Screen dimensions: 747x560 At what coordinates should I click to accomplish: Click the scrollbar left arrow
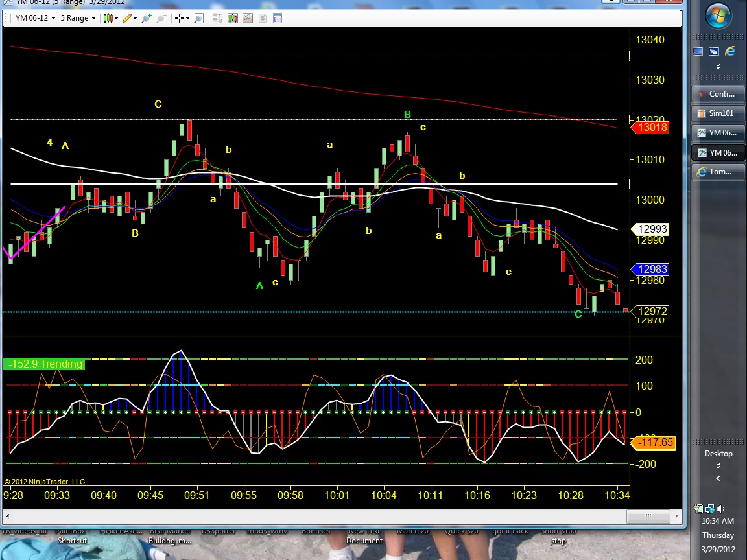pos(8,516)
